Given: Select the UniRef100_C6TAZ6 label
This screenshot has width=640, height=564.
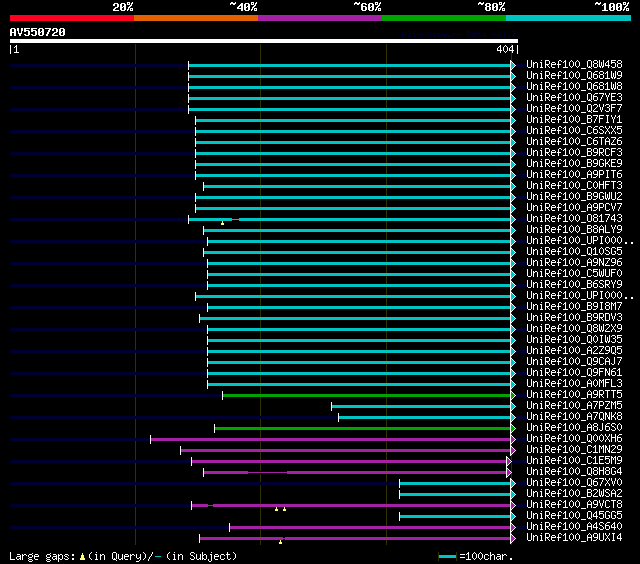Looking at the screenshot, I should pos(574,142).
